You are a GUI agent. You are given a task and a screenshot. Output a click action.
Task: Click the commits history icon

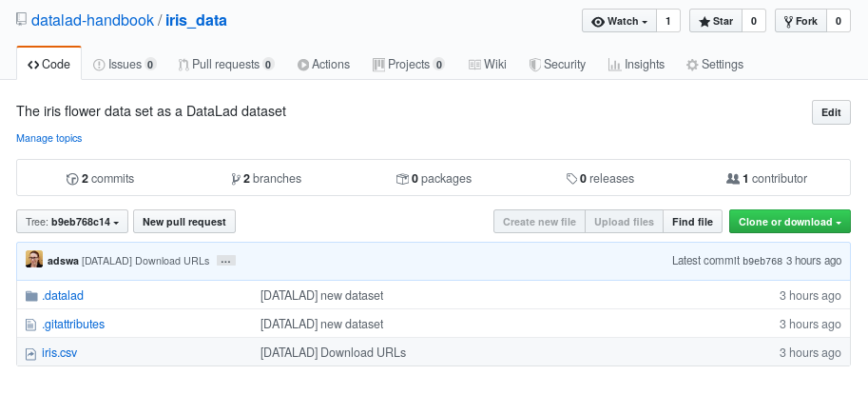(x=71, y=179)
